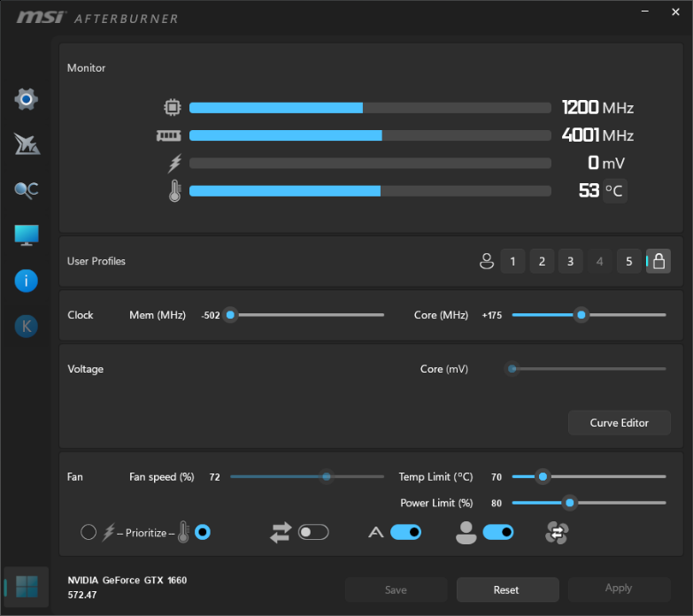The width and height of the screenshot is (693, 616).
Task: Open the Curve Editor
Action: [x=619, y=423]
